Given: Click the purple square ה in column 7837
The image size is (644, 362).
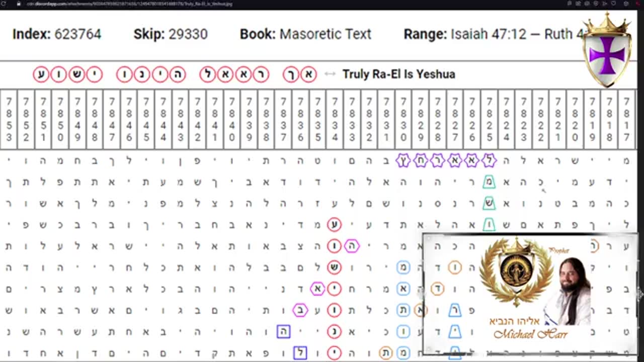Looking at the screenshot, I should point(283,331).
